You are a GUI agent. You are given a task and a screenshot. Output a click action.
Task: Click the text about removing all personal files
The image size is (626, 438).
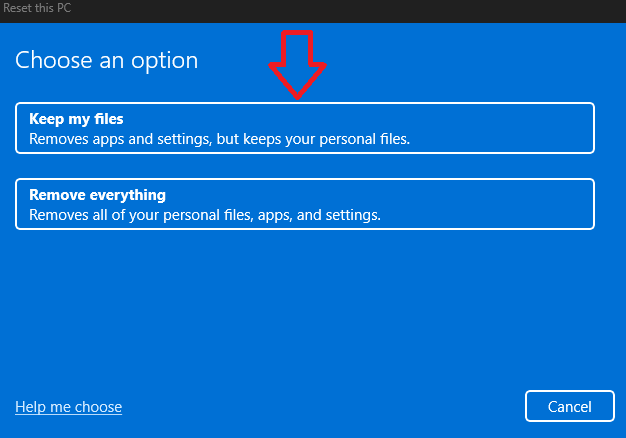coord(205,215)
